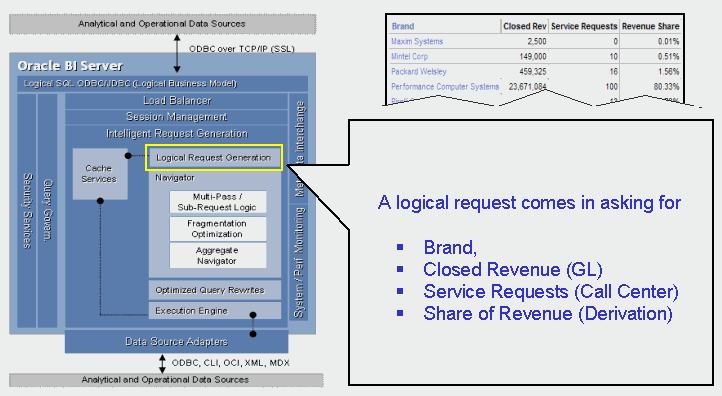Click the Execution Engine block

click(215, 311)
